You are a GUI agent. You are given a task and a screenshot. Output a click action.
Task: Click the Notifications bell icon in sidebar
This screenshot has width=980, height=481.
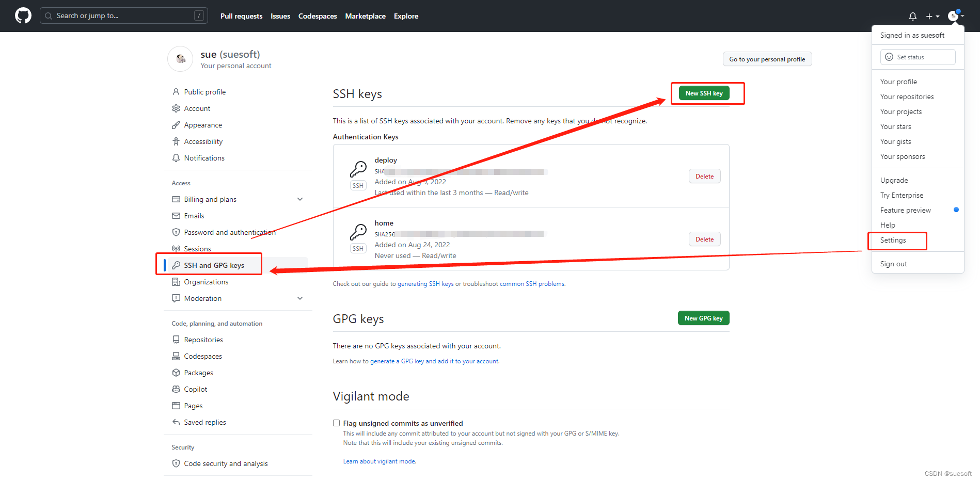176,158
